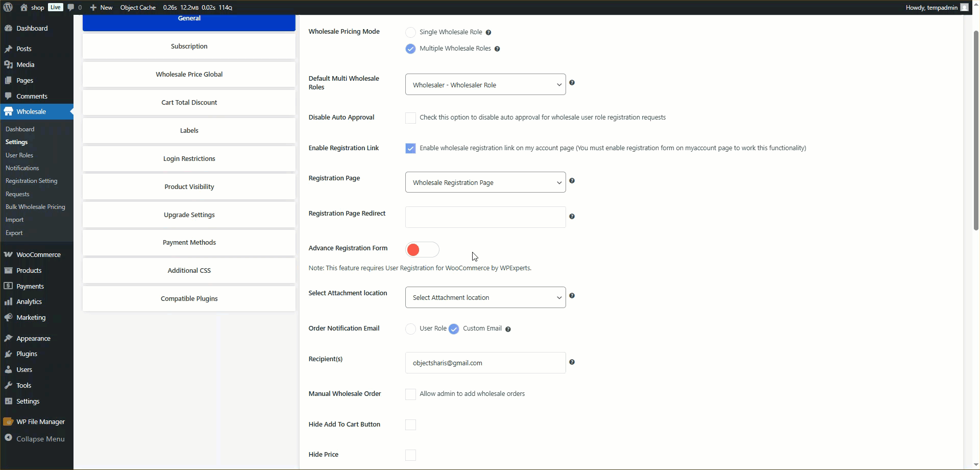Click the help icon next to Registration Page Redirect

(572, 216)
